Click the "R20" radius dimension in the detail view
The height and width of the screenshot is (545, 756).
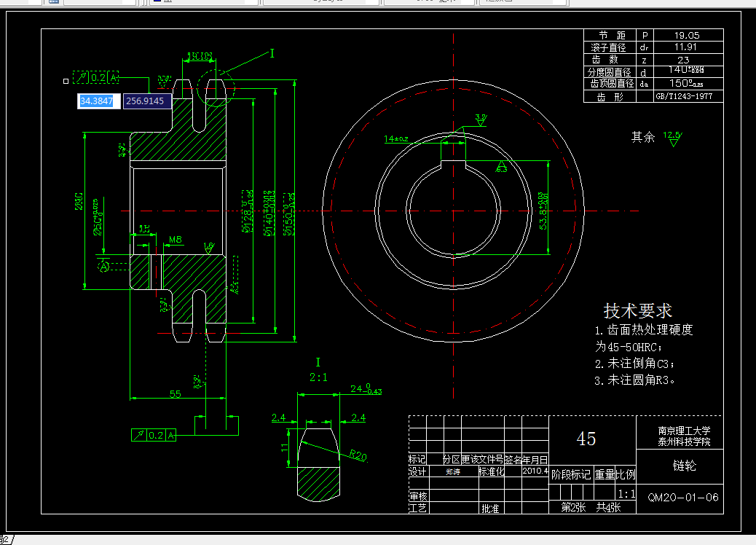[358, 455]
